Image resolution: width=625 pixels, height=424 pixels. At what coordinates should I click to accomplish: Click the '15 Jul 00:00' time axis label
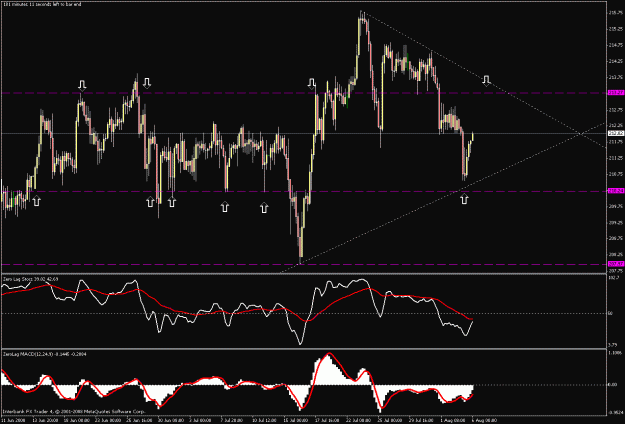tap(295, 420)
